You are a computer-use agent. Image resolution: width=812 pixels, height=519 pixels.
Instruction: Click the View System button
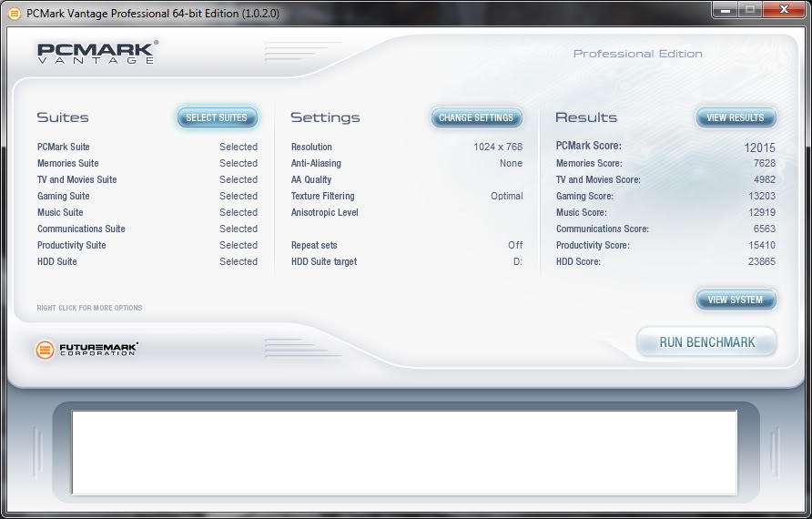(x=736, y=300)
